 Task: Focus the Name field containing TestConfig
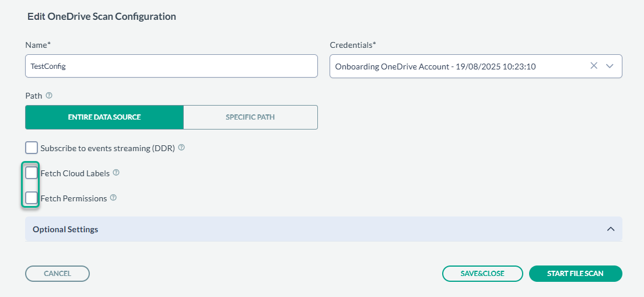coord(171,67)
